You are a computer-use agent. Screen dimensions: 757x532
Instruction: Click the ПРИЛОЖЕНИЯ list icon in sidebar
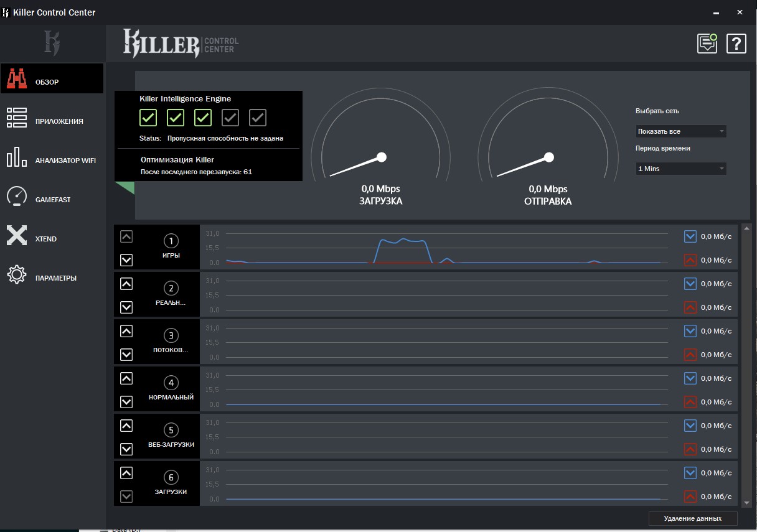(17, 118)
